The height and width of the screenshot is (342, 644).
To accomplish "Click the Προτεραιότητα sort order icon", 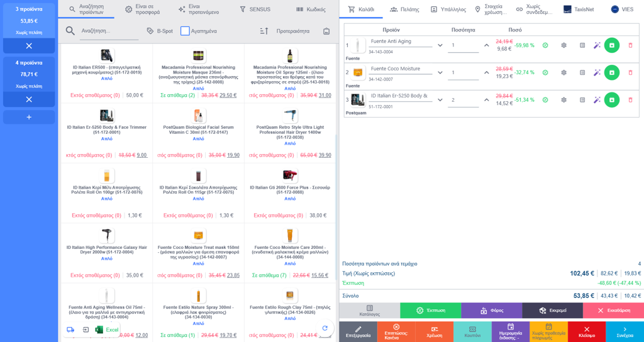I will pos(264,31).
